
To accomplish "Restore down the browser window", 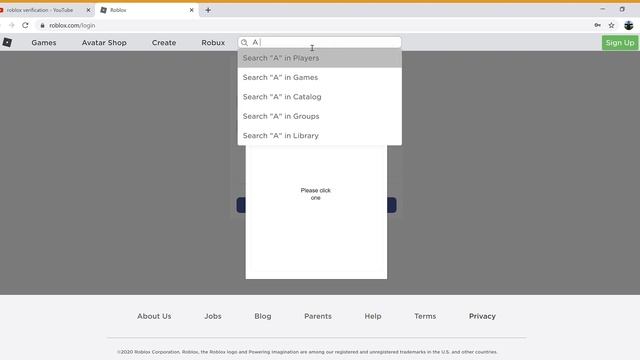I will coord(622,9).
